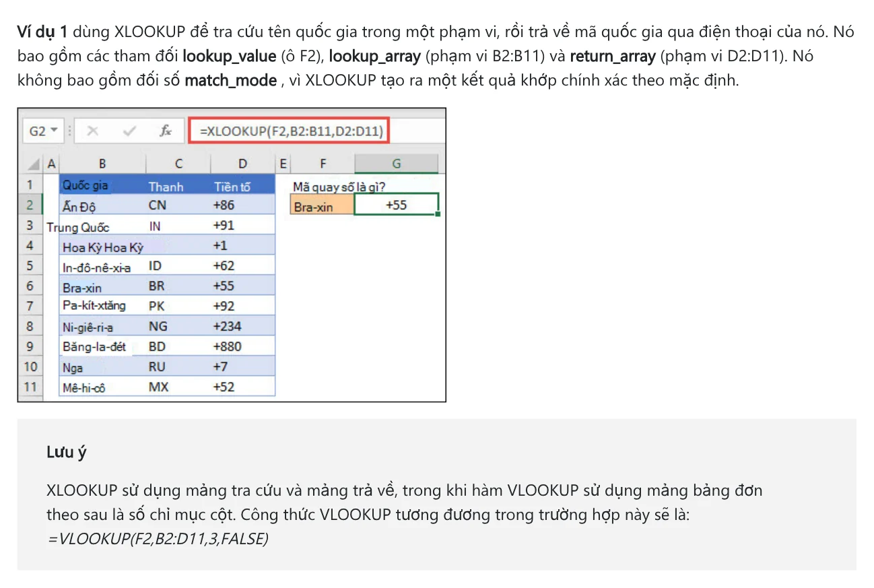
Task: Click the '+234' cell
Action: 242,326
